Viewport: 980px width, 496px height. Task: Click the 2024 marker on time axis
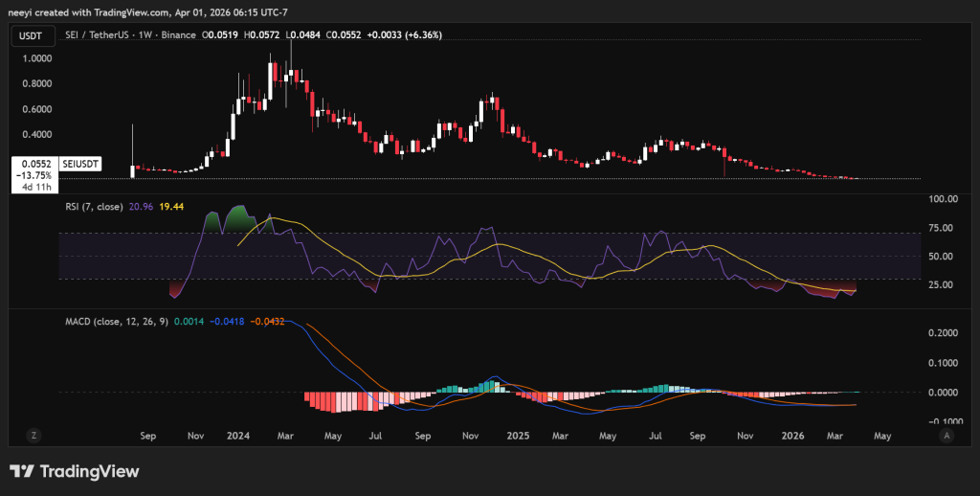(239, 435)
